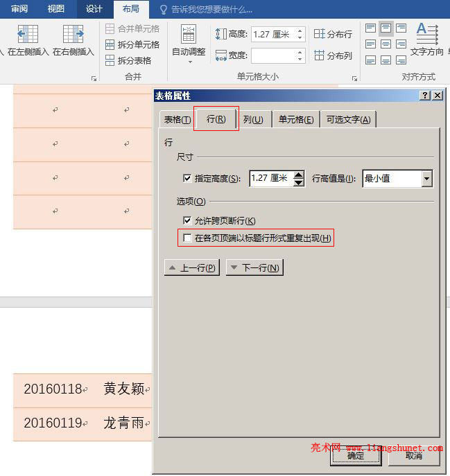Screen dimensions: 450x476
Task: Click the Next Row (下一行) button
Action: [x=254, y=267]
